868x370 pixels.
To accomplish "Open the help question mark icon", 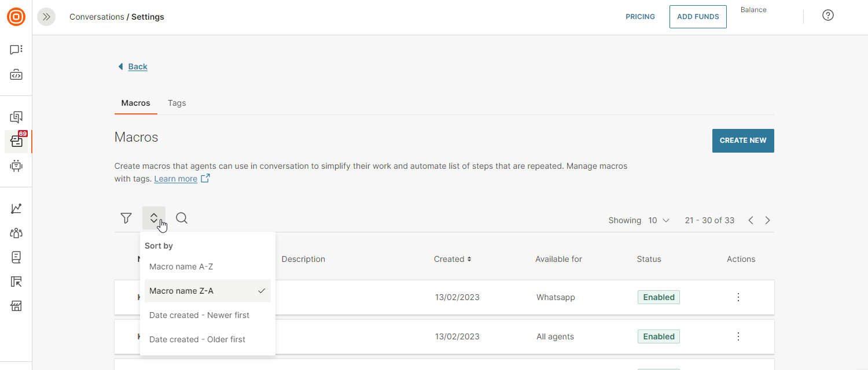I will 827,16.
